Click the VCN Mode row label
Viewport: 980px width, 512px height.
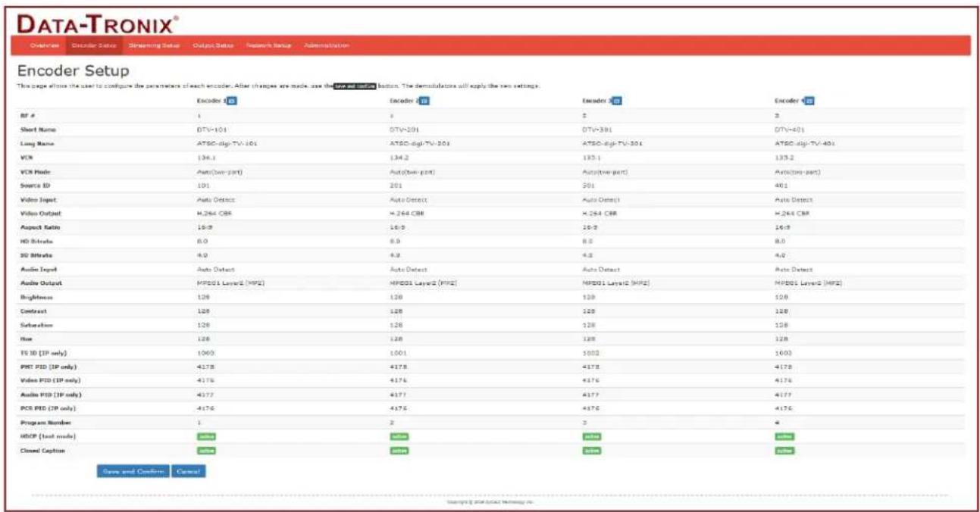pos(35,171)
